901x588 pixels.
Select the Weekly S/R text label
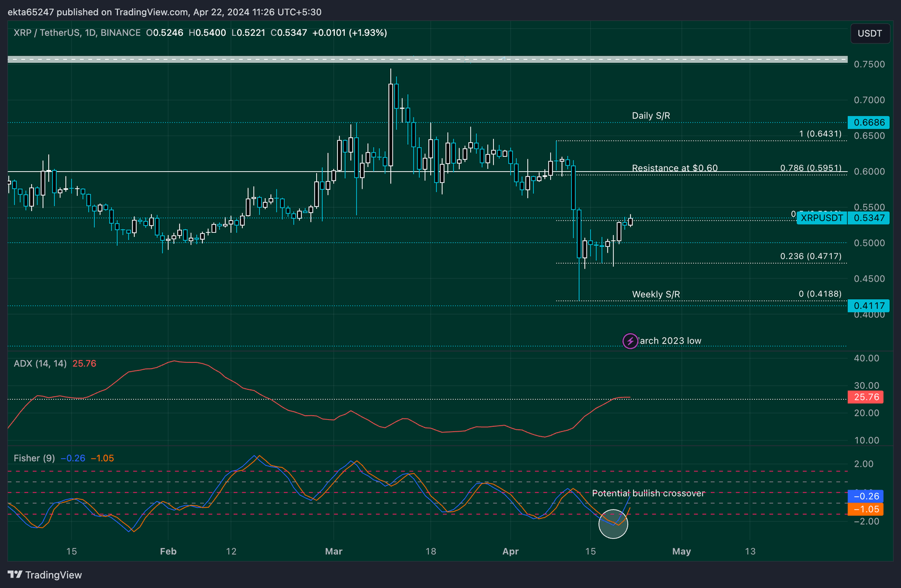tap(655, 294)
